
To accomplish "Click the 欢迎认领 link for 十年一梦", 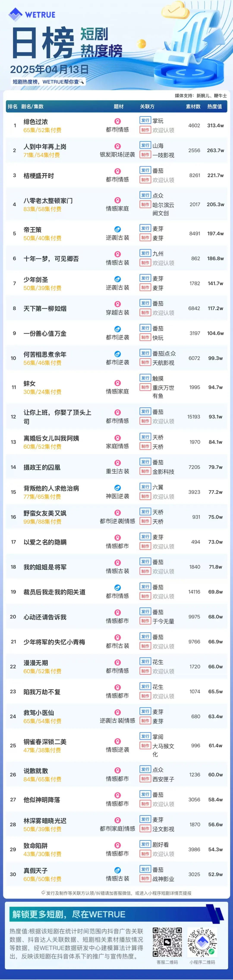I will [164, 263].
